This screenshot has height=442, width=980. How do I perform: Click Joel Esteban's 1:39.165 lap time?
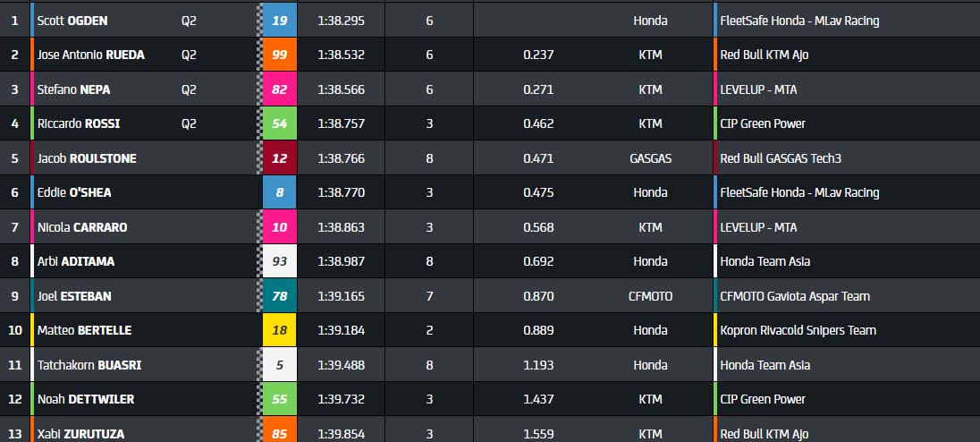point(341,296)
